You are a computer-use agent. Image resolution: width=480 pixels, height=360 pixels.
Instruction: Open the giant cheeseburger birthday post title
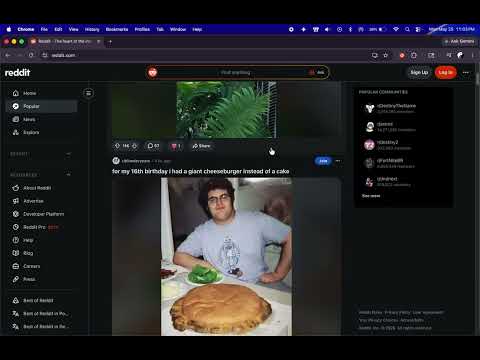click(200, 171)
